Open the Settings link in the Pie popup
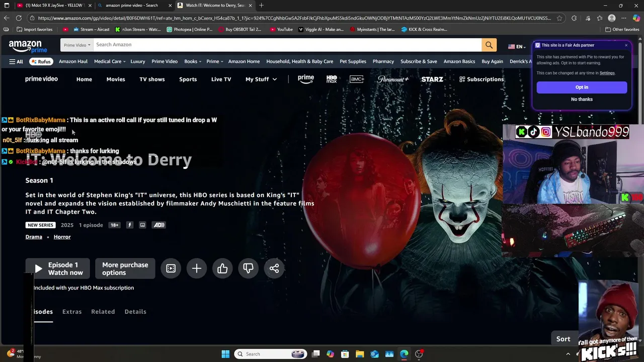This screenshot has height=362, width=644. click(x=607, y=73)
